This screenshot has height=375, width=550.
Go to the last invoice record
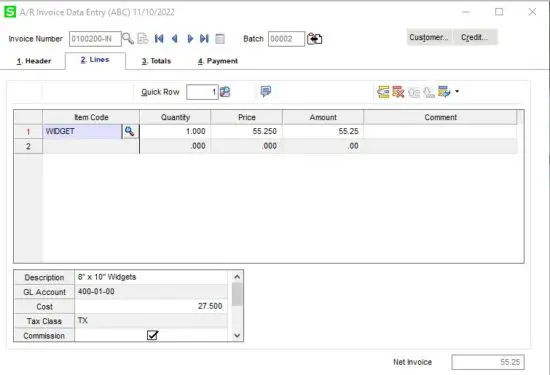coord(204,39)
